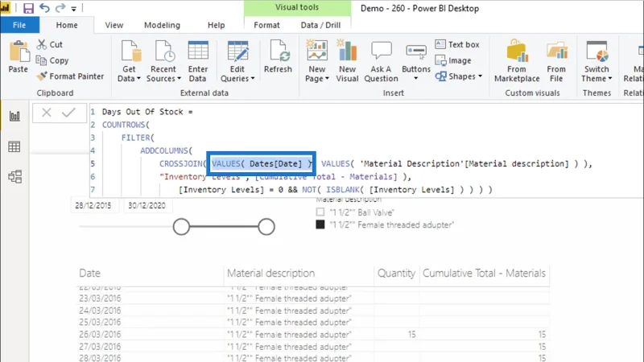Click the right date slider handle

[266, 227]
